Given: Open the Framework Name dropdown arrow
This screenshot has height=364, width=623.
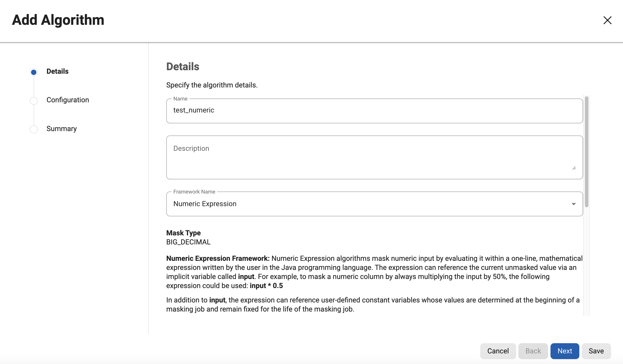Looking at the screenshot, I should [x=574, y=204].
